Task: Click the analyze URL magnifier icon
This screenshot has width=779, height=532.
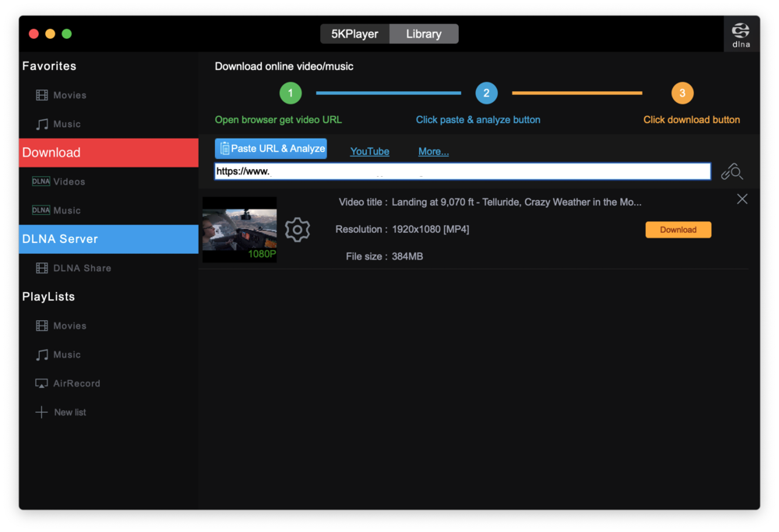Action: pos(731,172)
